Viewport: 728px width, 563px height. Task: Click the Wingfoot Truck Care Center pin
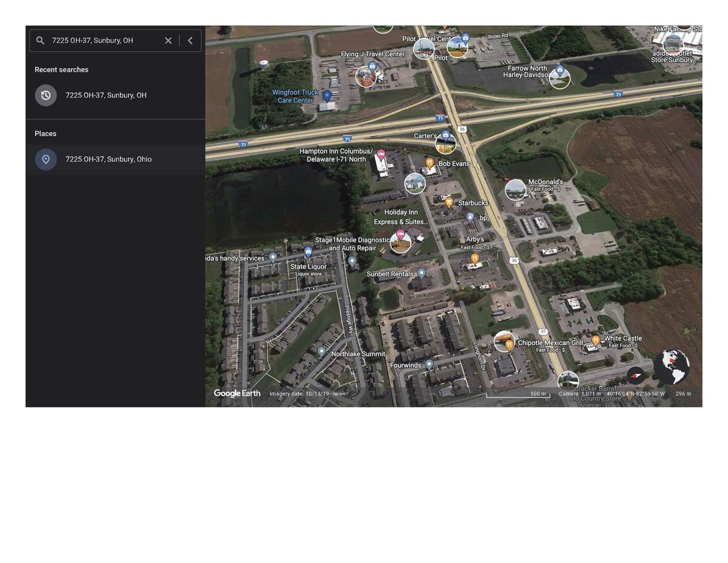[x=327, y=96]
